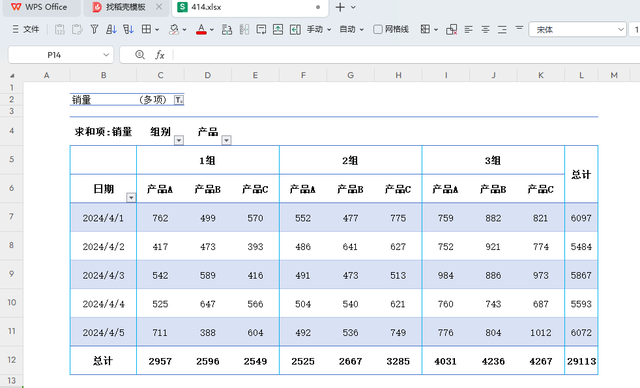Expand the 宋体 font name dropdown
640x388 pixels.
(620, 29)
